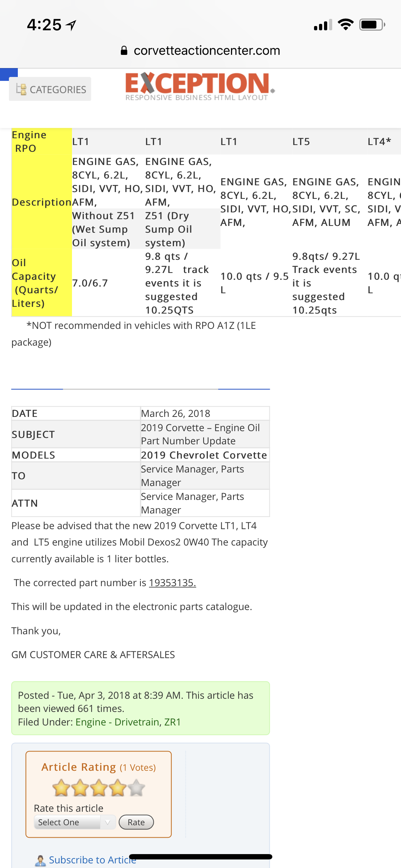Tap the 4:25 clock
This screenshot has height=868, width=401.
coord(44,25)
